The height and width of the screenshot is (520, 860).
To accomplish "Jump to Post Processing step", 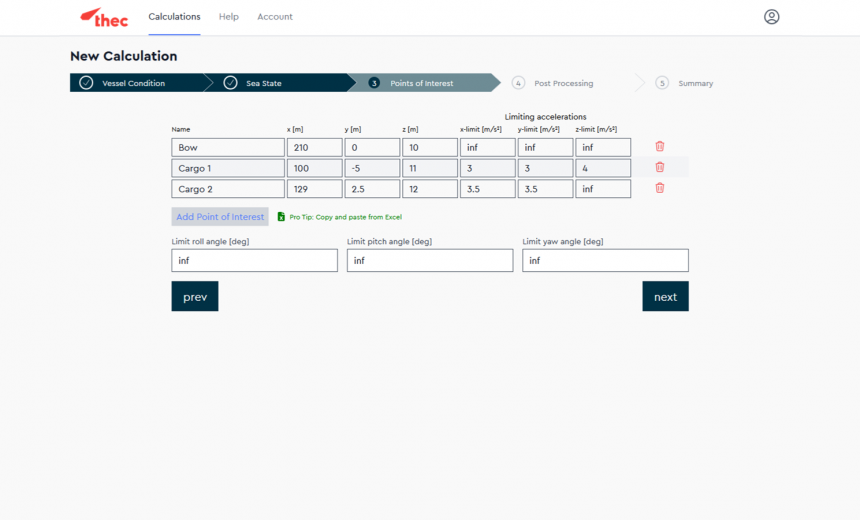I will pos(563,83).
